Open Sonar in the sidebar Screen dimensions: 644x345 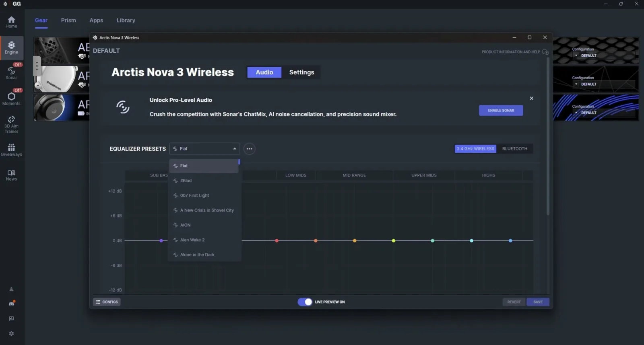(11, 72)
